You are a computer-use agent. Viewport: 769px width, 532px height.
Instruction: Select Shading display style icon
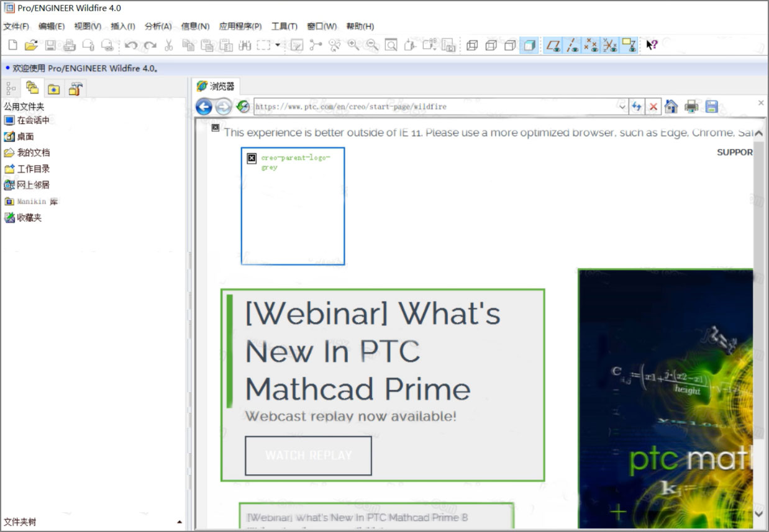[529, 45]
